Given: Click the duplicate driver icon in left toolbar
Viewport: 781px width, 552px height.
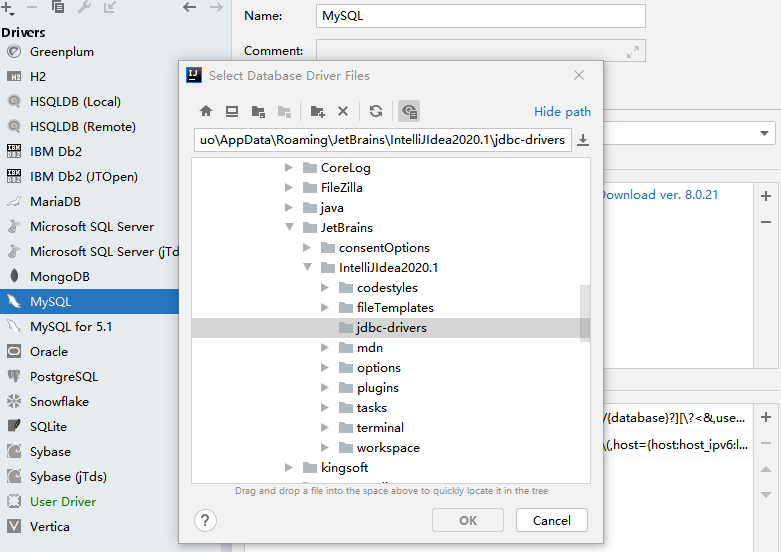Looking at the screenshot, I should pos(58,7).
